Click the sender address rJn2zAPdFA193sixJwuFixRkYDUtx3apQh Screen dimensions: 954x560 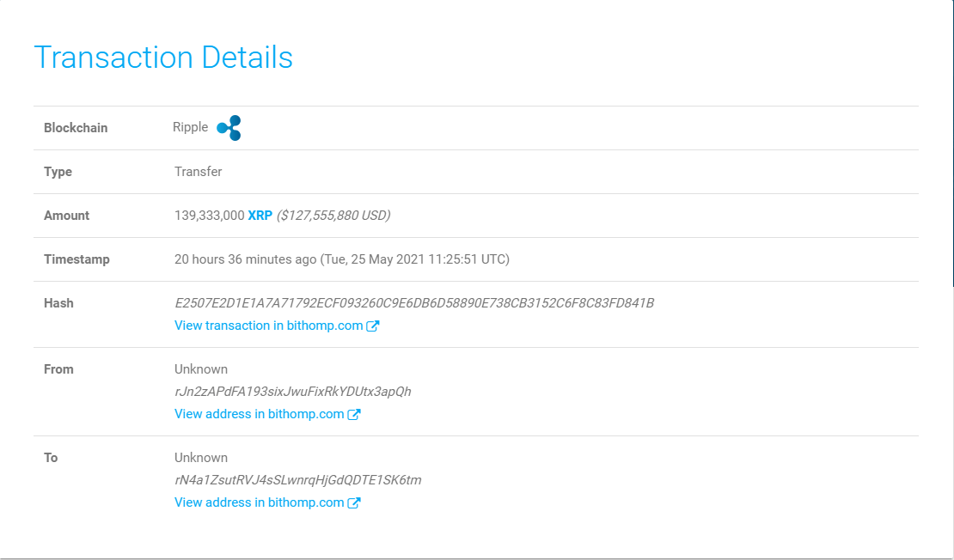(292, 391)
